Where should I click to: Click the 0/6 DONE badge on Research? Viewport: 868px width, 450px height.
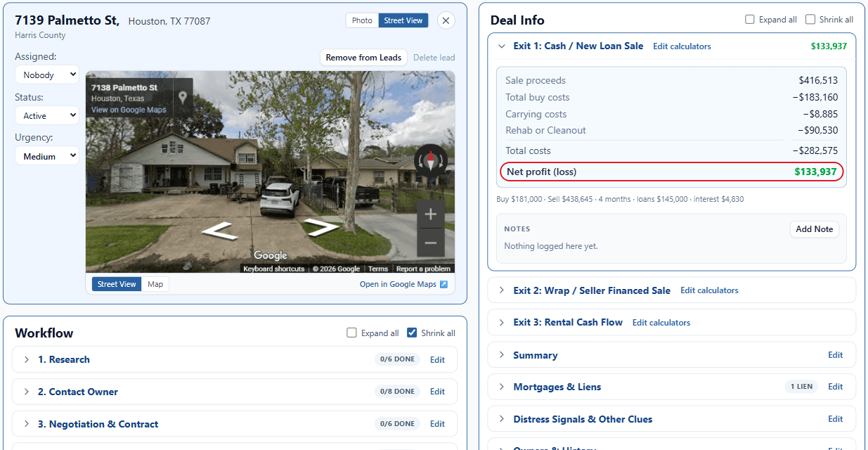click(397, 359)
